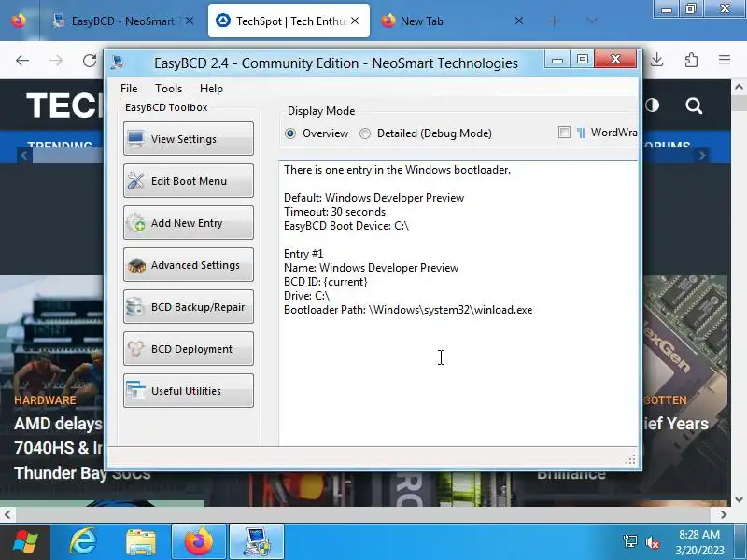Click 'Default: Windows Developer Preview' line
Image resolution: width=747 pixels, height=560 pixels.
tap(374, 198)
